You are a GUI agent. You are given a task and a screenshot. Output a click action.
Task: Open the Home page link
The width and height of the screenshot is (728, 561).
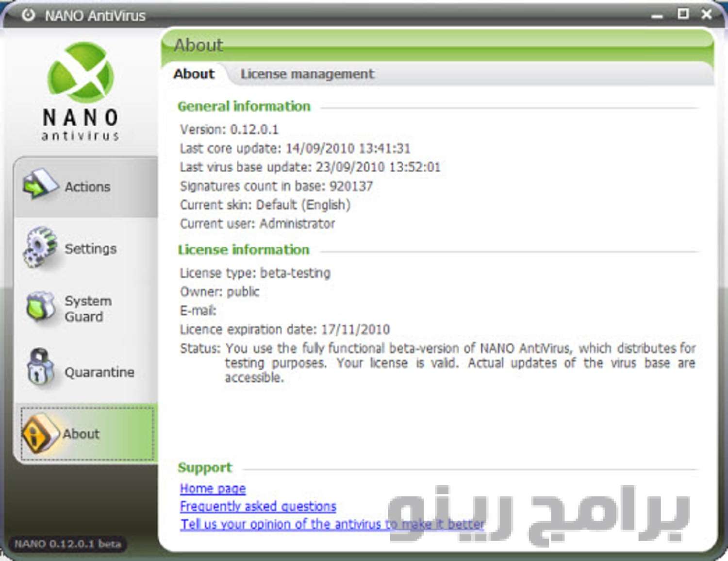pos(213,488)
